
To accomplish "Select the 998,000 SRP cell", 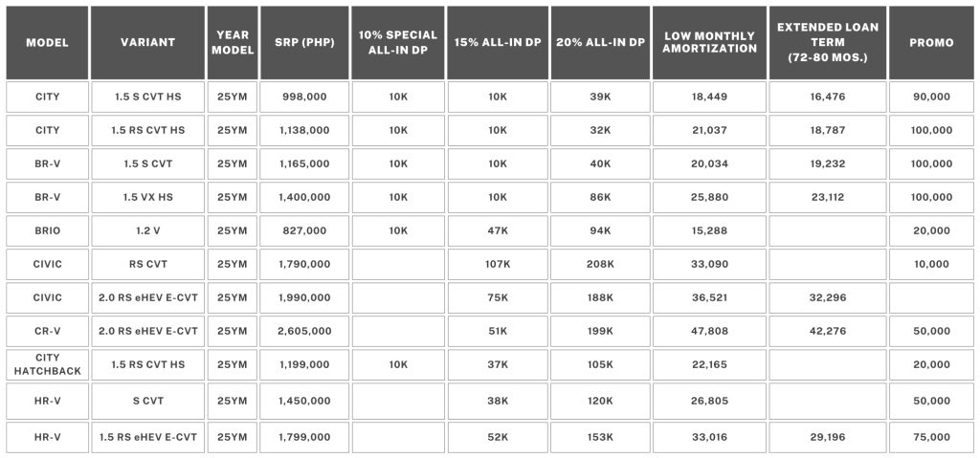I will tap(306, 97).
